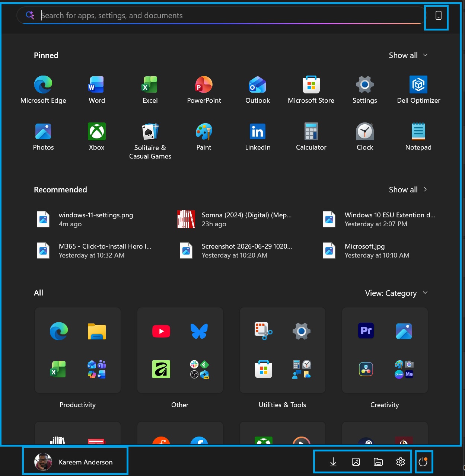Open the Notepad app
Viewport: 465px width, 476px height.
(418, 137)
